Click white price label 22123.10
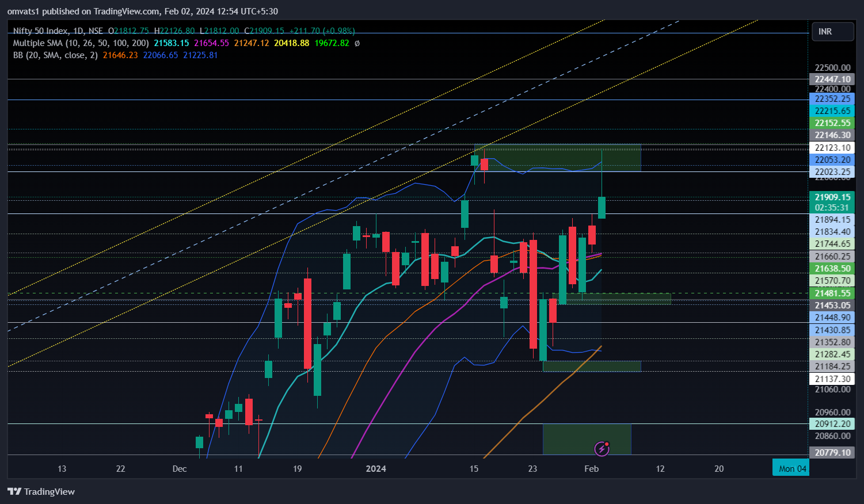Screen dimensions: 864x504 [832, 148]
